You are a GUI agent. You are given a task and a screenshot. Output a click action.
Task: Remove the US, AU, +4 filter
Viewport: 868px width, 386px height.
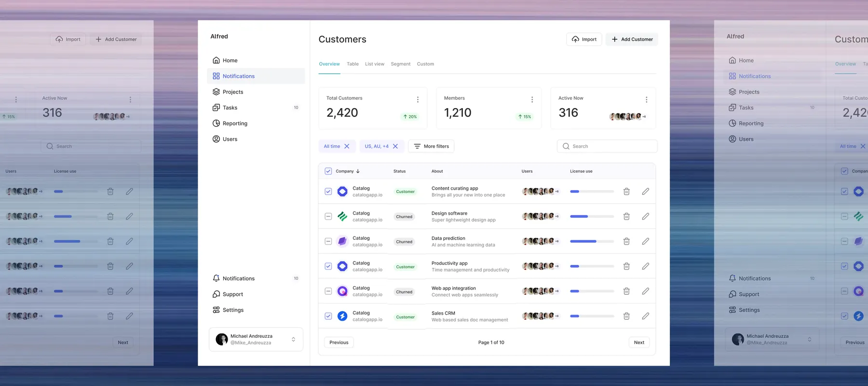pyautogui.click(x=395, y=146)
